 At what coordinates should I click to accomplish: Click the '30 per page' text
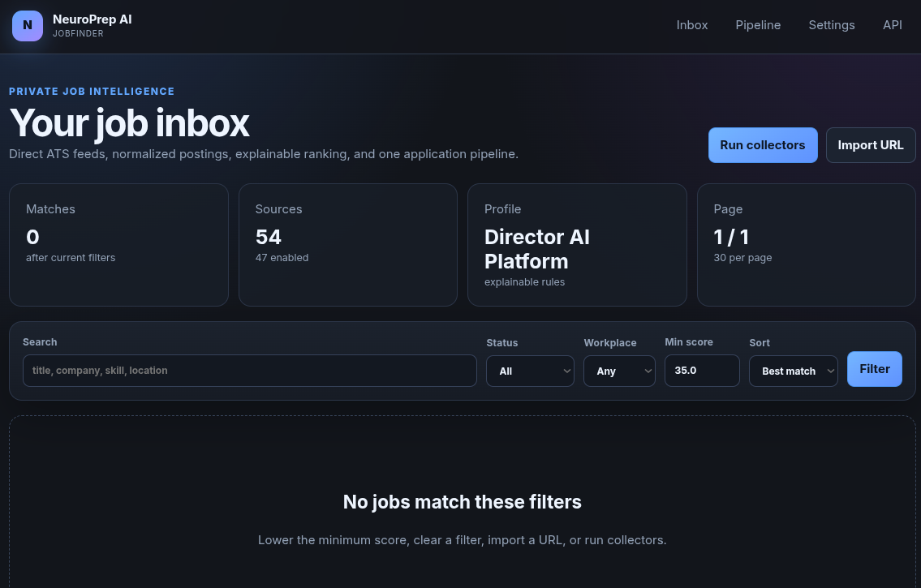742,258
